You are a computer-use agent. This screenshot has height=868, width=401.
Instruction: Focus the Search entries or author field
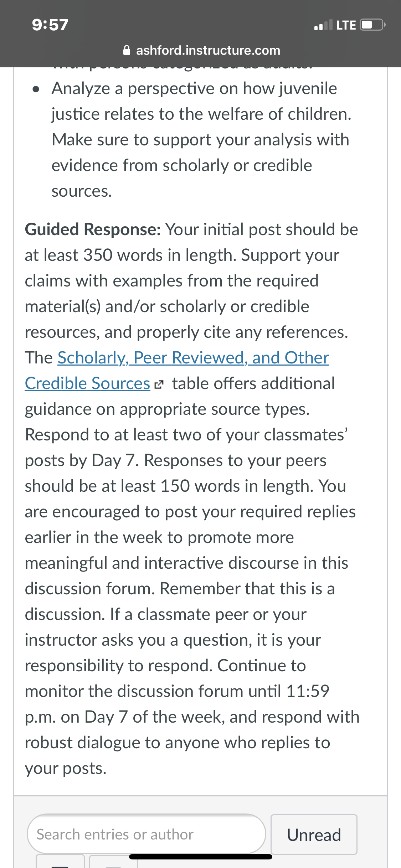tap(146, 834)
